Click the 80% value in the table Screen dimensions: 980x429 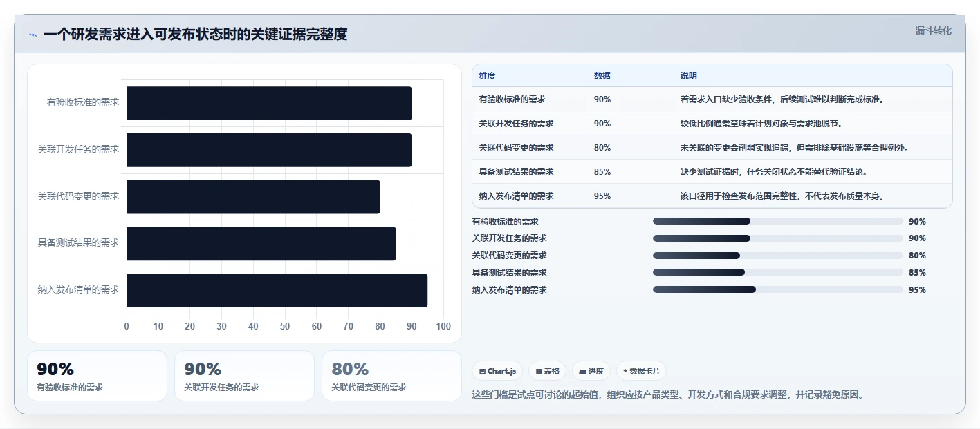tap(602, 148)
